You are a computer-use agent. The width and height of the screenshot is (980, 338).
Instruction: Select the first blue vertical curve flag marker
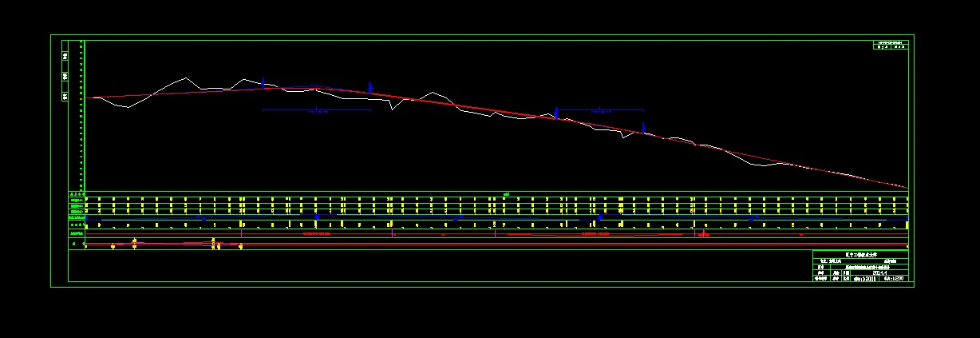click(x=263, y=82)
